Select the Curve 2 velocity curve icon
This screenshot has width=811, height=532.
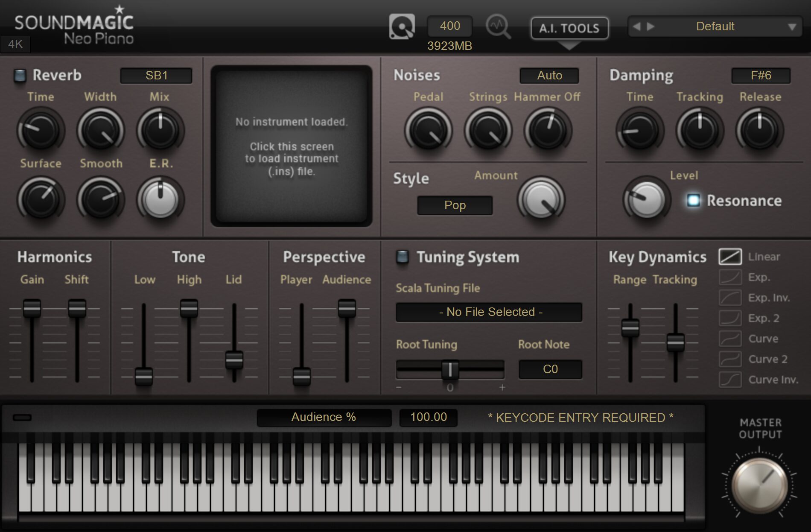730,359
